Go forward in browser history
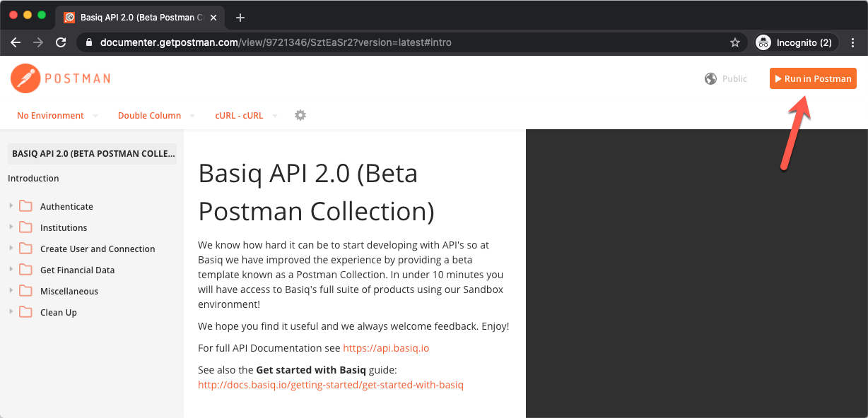Screen dimensions: 868x418 coord(38,42)
